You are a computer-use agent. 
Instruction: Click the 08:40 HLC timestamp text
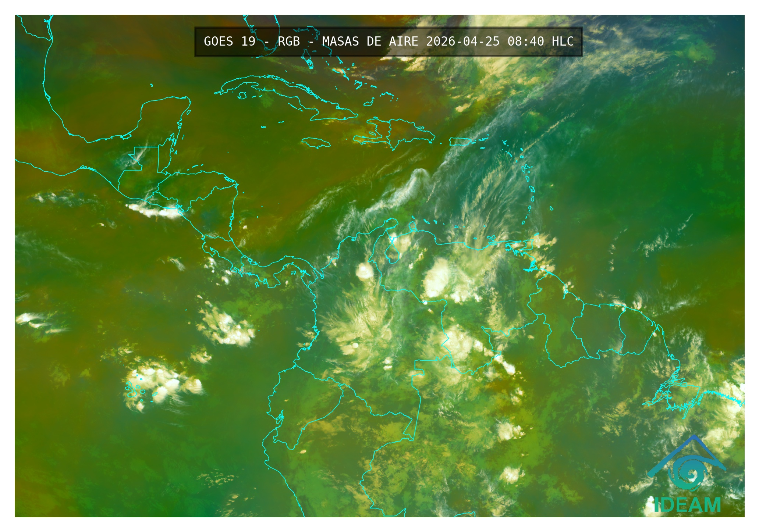pyautogui.click(x=540, y=42)
